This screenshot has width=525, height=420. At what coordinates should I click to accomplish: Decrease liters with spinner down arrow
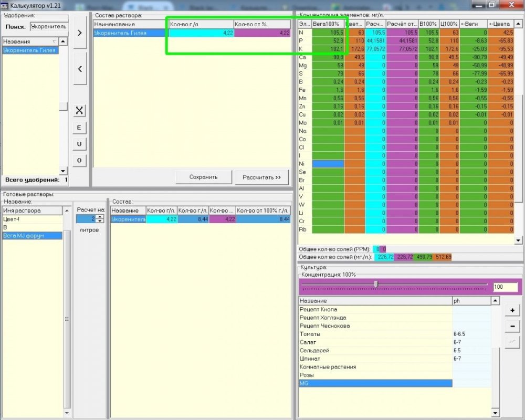(x=100, y=220)
